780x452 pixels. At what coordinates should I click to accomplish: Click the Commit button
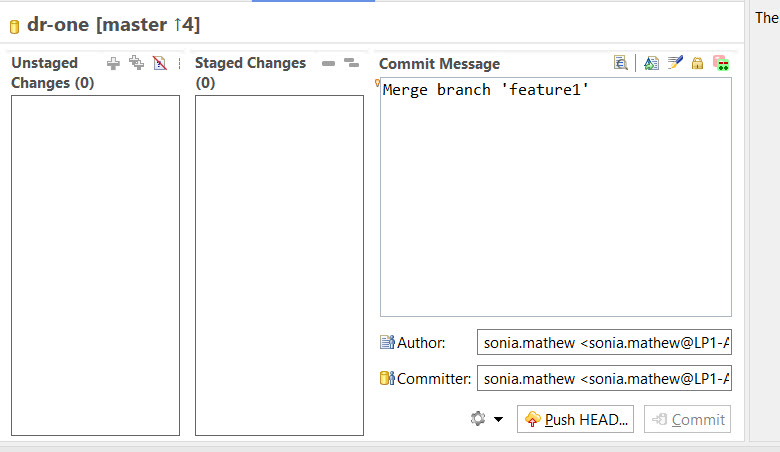[x=687, y=419]
